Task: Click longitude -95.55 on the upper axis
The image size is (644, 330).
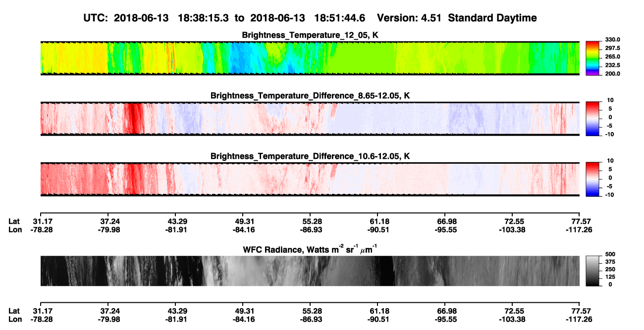Action: [445, 230]
